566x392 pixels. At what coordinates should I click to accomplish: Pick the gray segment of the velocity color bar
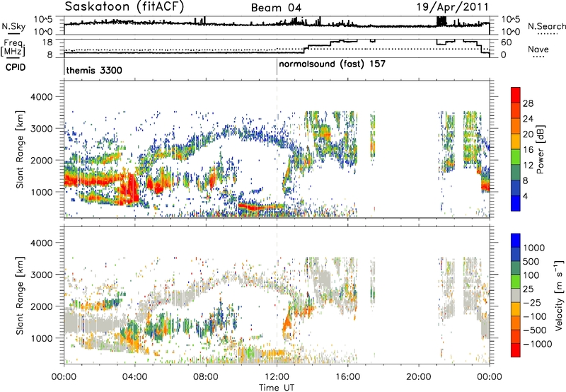(516, 296)
